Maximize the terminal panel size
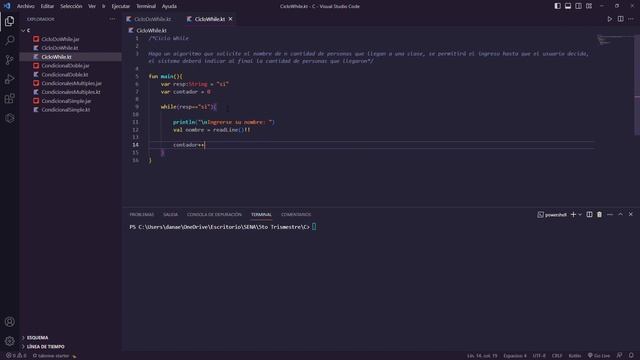This screenshot has height=360, width=640. click(x=620, y=214)
